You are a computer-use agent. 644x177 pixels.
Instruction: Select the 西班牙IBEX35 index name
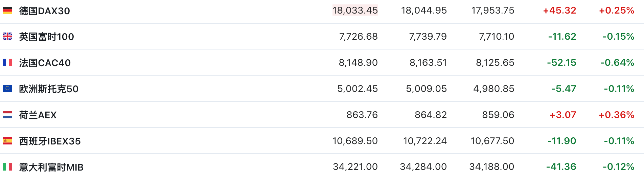click(50, 141)
